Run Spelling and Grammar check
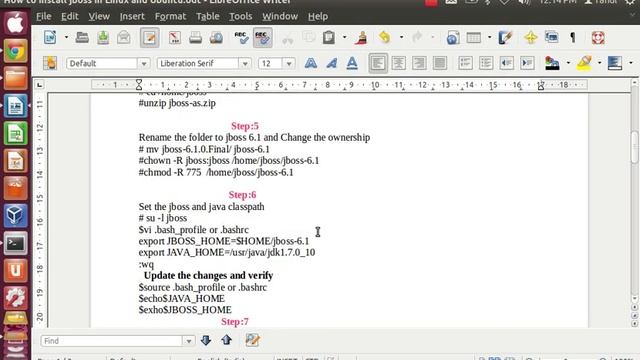Screen dimensions: 640x360 point(241,38)
